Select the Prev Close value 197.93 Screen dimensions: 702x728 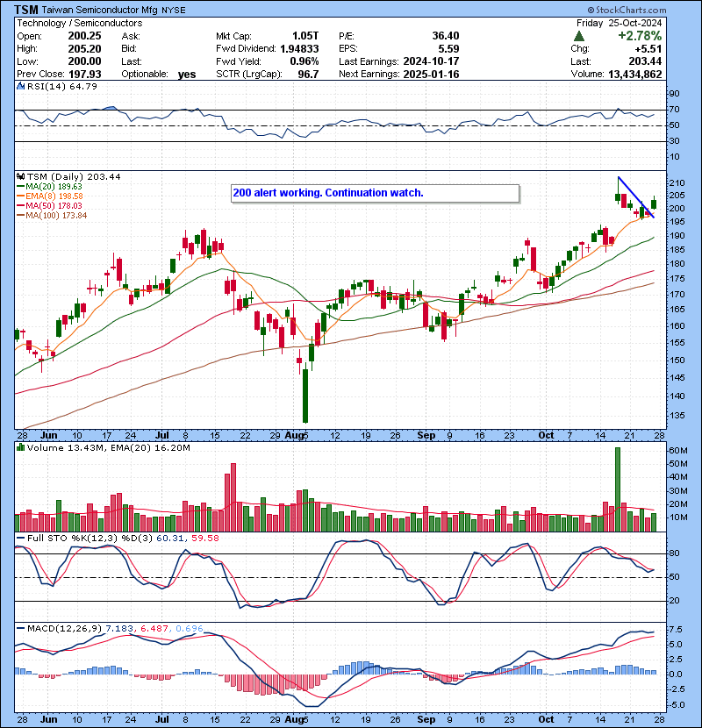coord(84,74)
